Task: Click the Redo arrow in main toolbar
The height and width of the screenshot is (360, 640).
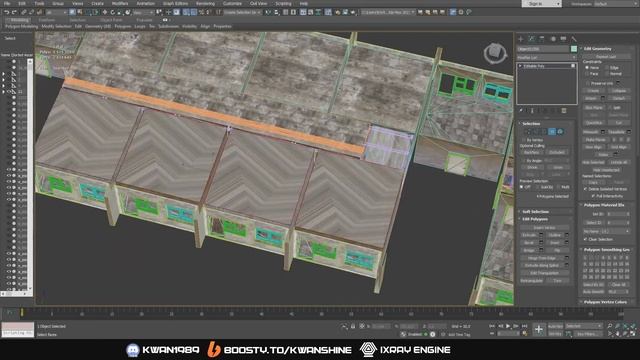Action: click(14, 12)
